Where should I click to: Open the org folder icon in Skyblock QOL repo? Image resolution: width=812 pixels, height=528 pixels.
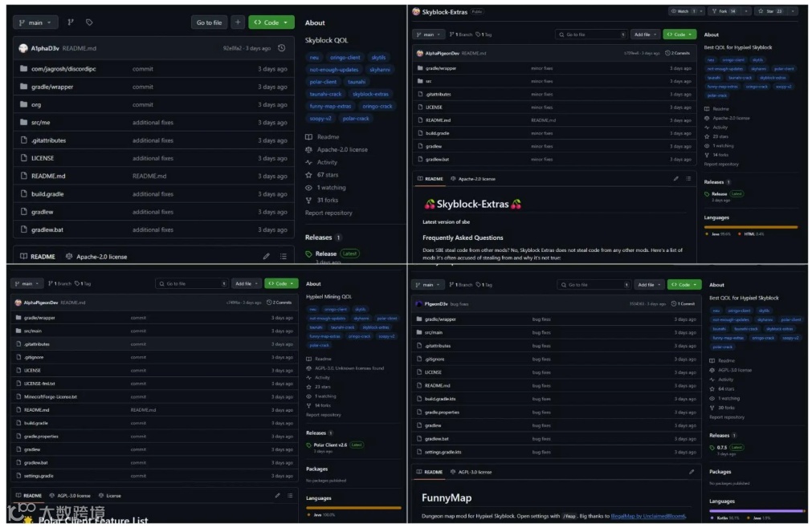click(x=23, y=104)
